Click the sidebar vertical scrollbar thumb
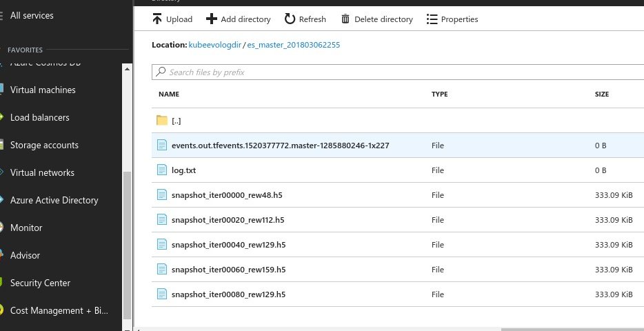 (x=127, y=245)
